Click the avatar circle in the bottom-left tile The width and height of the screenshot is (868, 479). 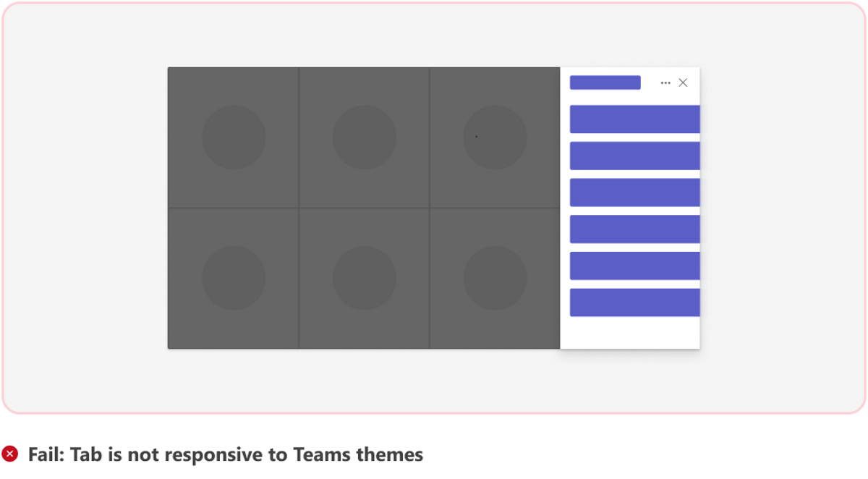point(234,278)
